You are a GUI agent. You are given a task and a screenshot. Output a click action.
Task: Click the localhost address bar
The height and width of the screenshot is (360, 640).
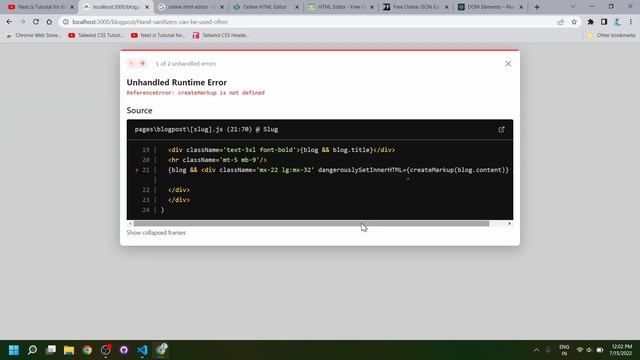[x=310, y=22]
